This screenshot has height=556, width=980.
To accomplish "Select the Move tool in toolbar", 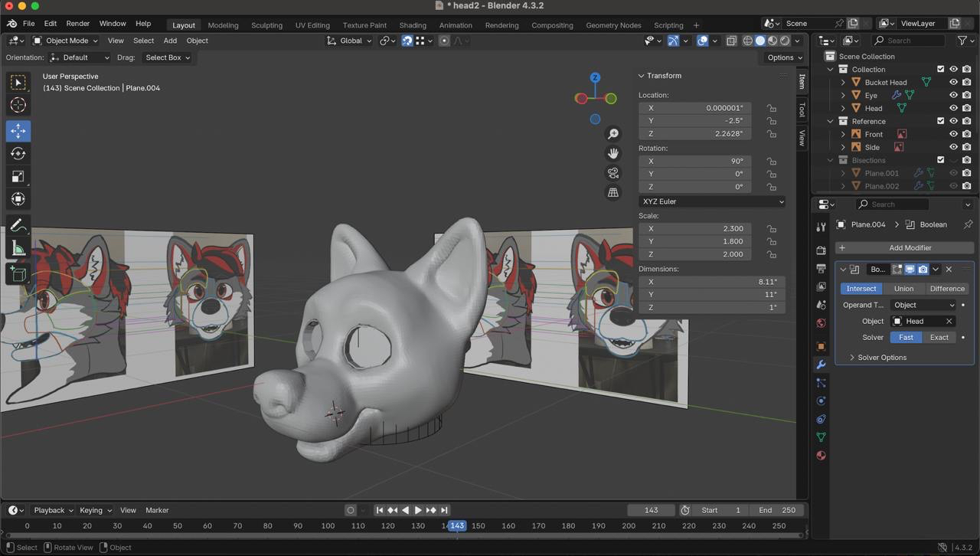I will point(18,131).
